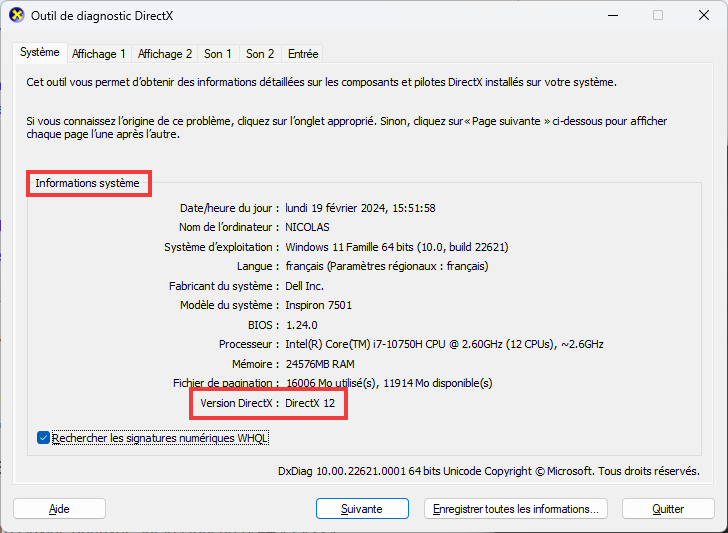The height and width of the screenshot is (533, 728).
Task: Click the Aide button
Action: pyautogui.click(x=59, y=509)
